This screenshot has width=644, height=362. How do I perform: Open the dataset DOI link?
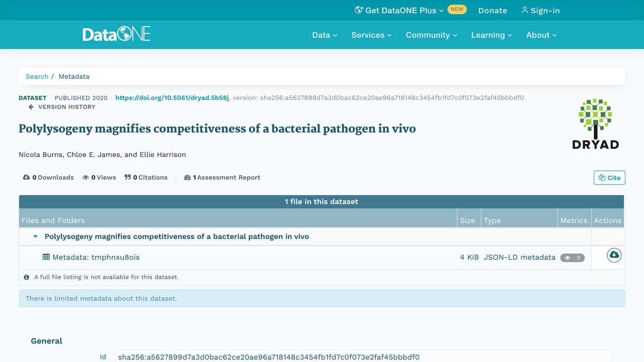[x=172, y=98]
